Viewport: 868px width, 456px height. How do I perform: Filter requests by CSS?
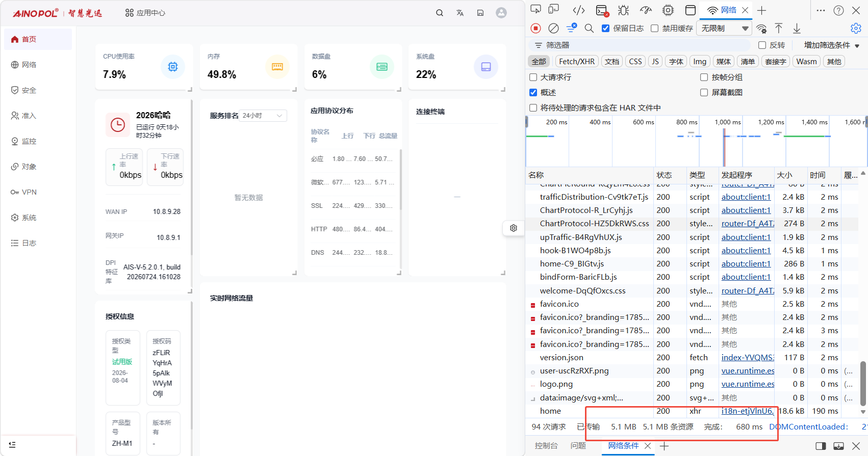[635, 62]
